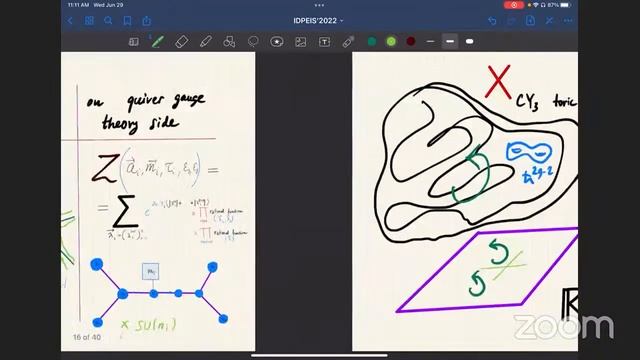This screenshot has width=640, height=360.
Task: Bookmark the current page
Action: [127, 20]
